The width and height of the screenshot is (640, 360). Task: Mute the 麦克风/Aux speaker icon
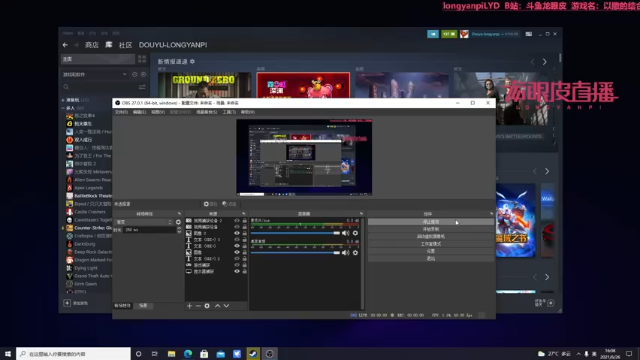point(345,233)
